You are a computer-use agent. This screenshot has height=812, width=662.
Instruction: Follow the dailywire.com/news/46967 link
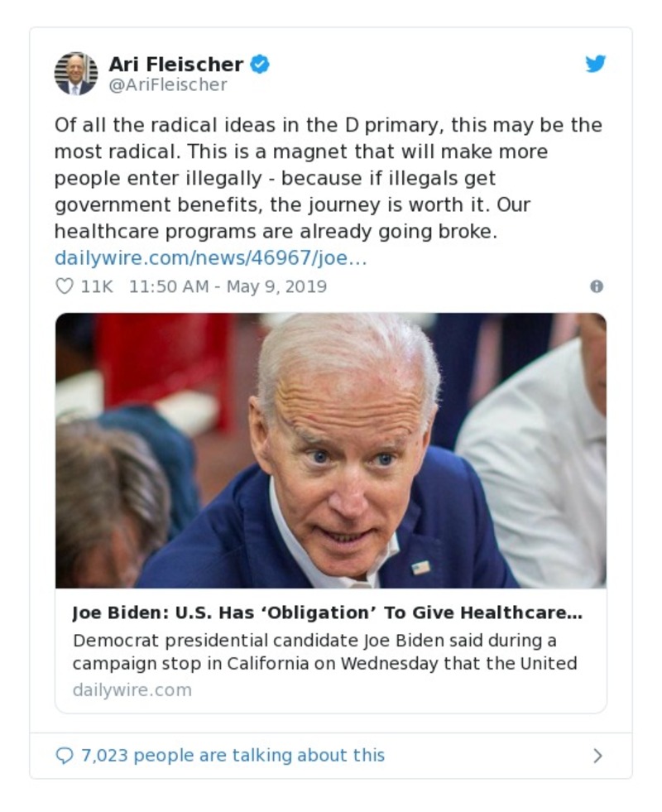210,258
